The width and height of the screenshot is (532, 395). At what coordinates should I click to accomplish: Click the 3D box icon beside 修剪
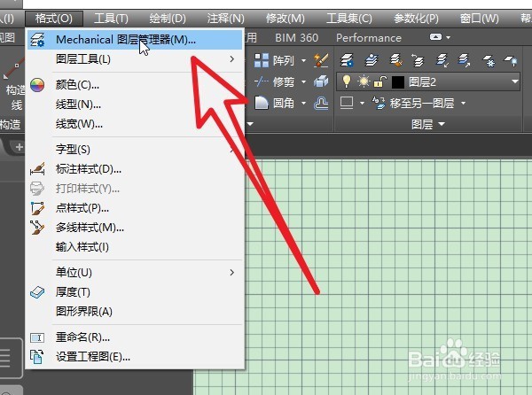coord(321,81)
